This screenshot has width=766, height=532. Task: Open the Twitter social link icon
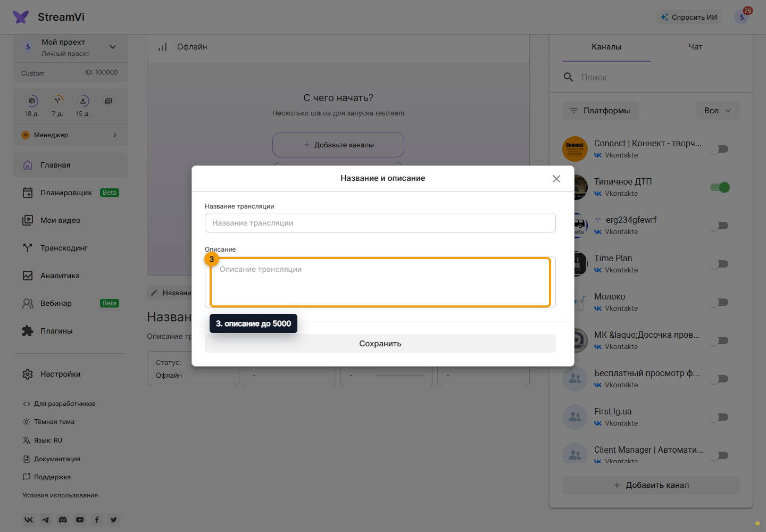tap(114, 520)
